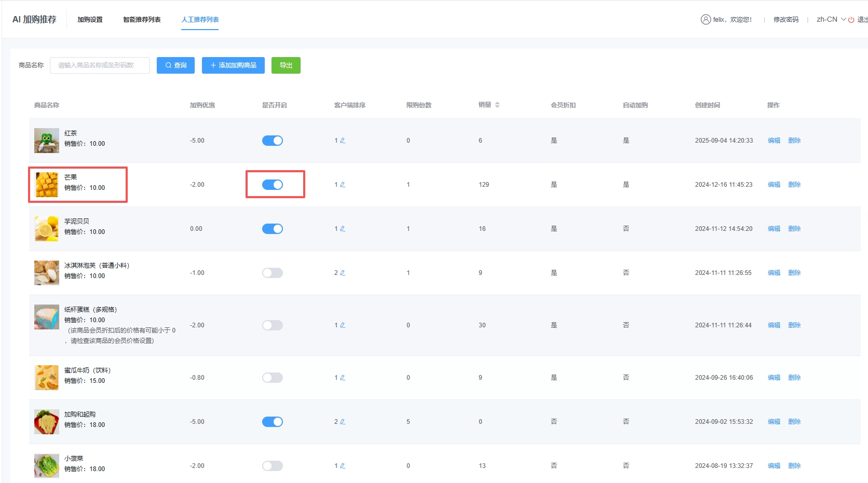868x483 pixels.
Task: Click the pencil sort icon in 红茶 row
Action: tap(343, 141)
